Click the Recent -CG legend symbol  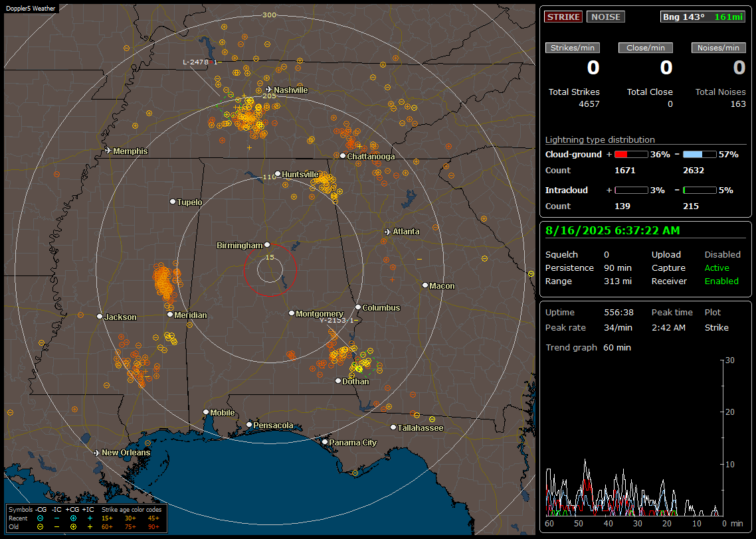click(40, 518)
